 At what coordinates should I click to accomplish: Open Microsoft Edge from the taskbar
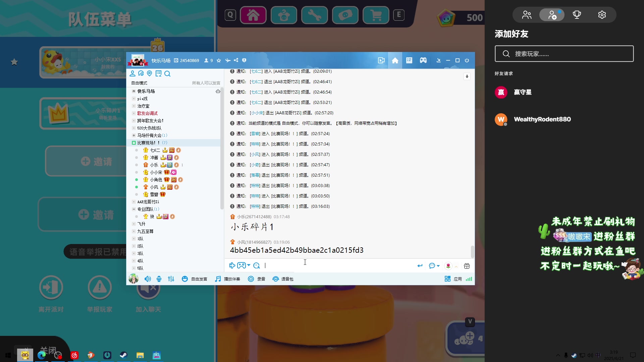[42, 355]
